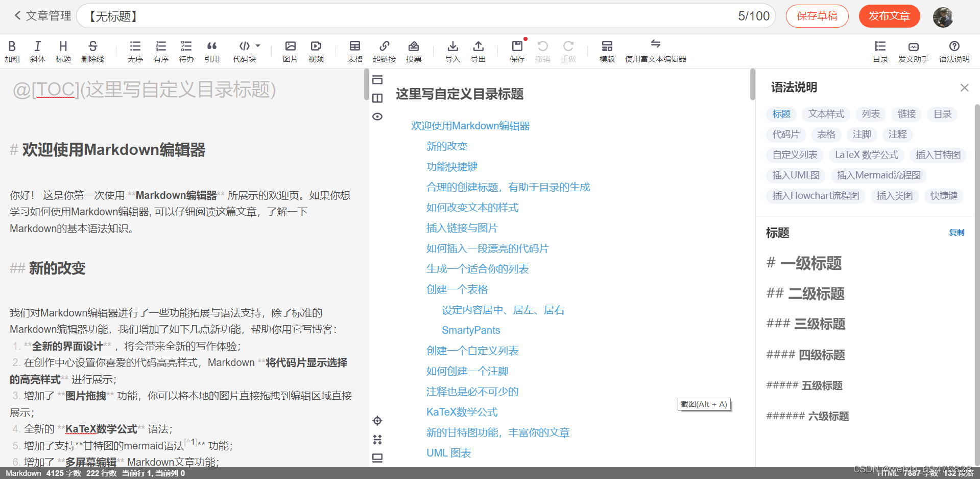This screenshot has height=479, width=980.
Task: Switch to rich text editor (使用富文本编辑器)
Action: [656, 52]
